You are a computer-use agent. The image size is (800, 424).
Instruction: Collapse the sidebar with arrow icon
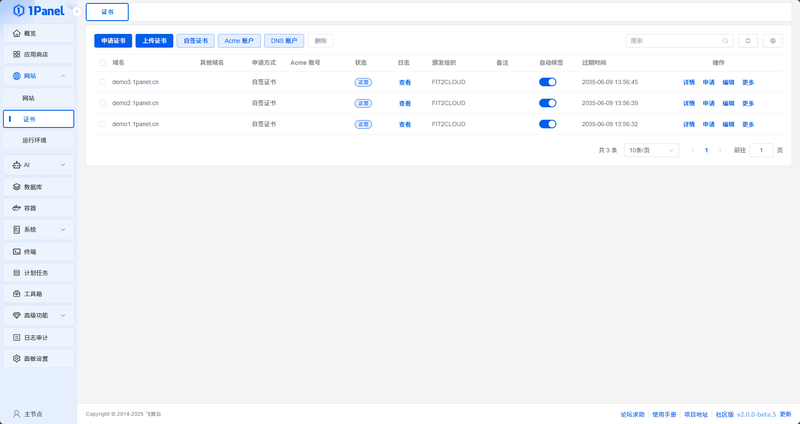coord(77,11)
